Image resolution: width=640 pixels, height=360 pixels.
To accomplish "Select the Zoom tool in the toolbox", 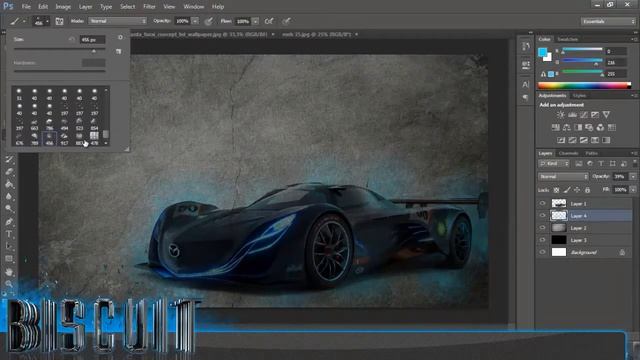I will (9, 284).
